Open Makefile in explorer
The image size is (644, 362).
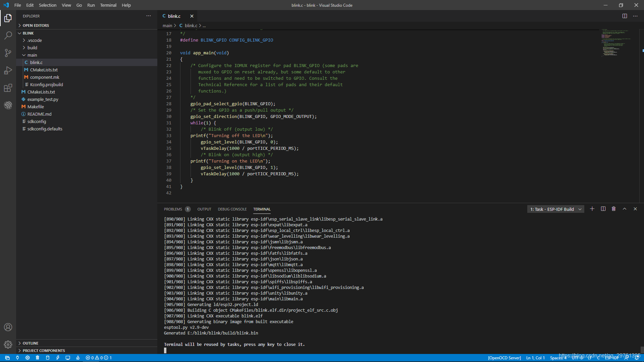87,107
